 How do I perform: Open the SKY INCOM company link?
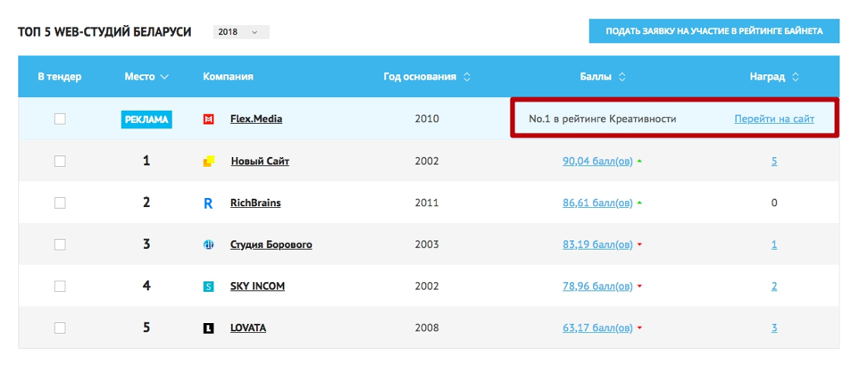(x=257, y=286)
